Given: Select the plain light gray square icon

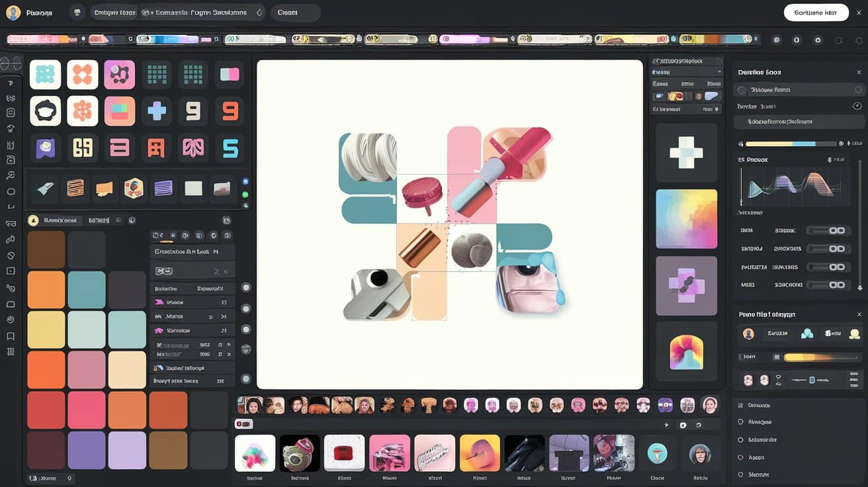Looking at the screenshot, I should pos(193,189).
